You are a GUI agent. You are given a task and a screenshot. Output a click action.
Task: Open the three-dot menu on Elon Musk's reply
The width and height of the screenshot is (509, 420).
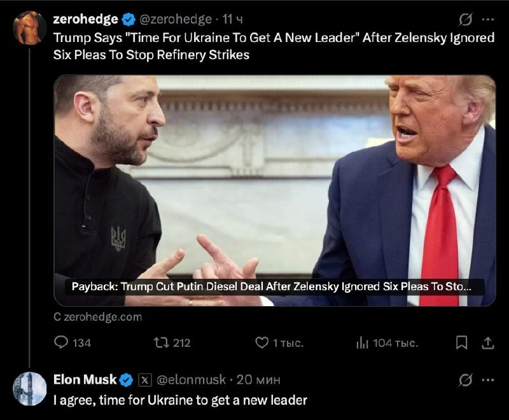point(488,380)
